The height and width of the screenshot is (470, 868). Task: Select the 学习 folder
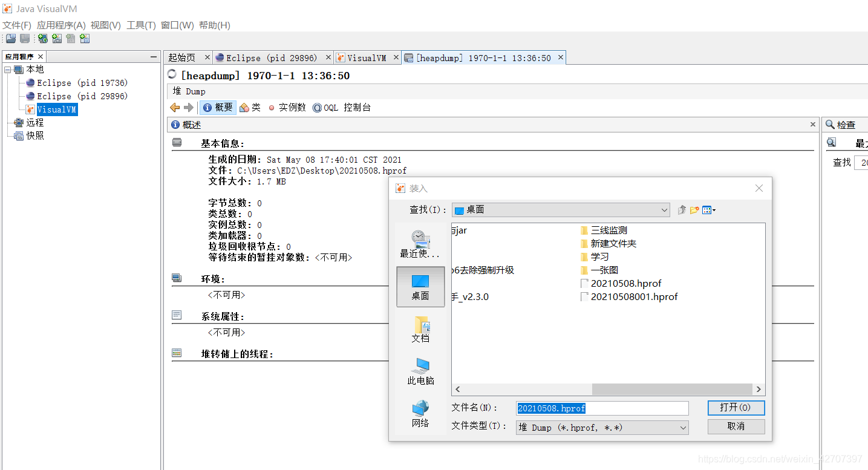[x=595, y=257]
